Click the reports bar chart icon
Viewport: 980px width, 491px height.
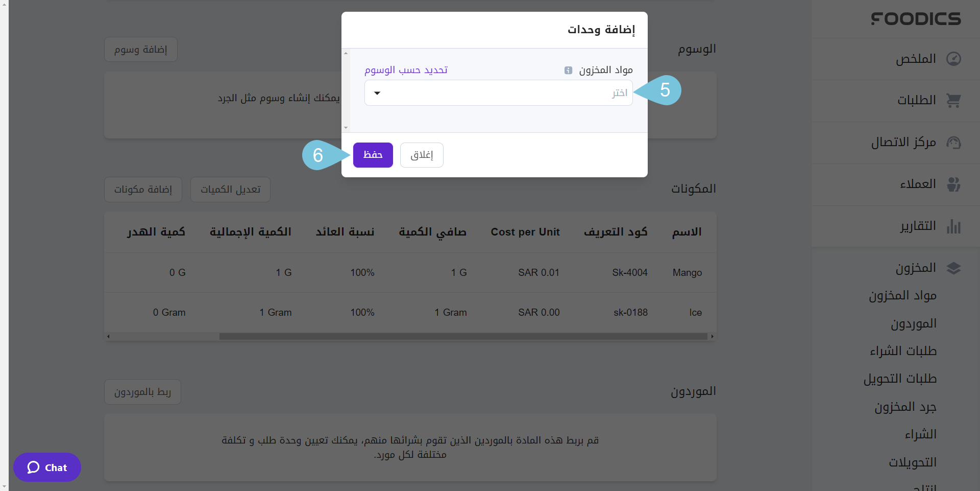point(953,226)
